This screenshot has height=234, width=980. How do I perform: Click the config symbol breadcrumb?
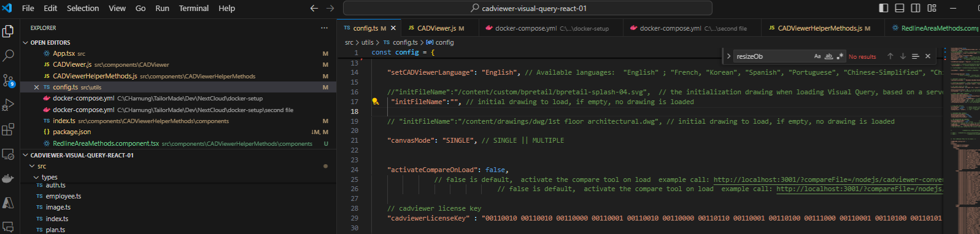(440, 42)
